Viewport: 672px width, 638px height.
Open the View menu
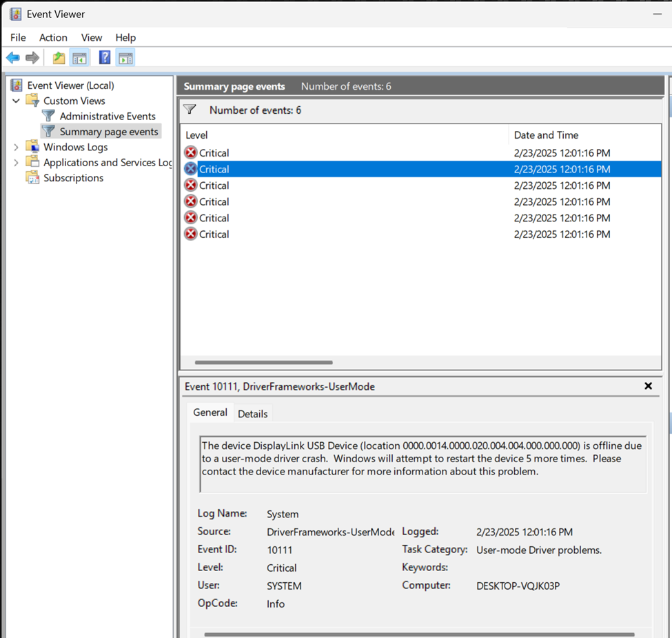[91, 38]
